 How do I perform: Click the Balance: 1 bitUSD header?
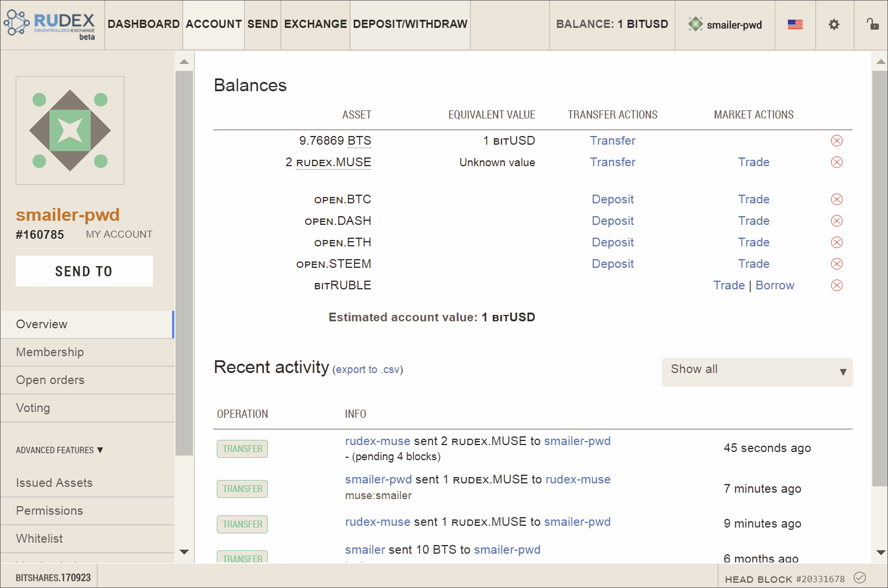click(612, 24)
